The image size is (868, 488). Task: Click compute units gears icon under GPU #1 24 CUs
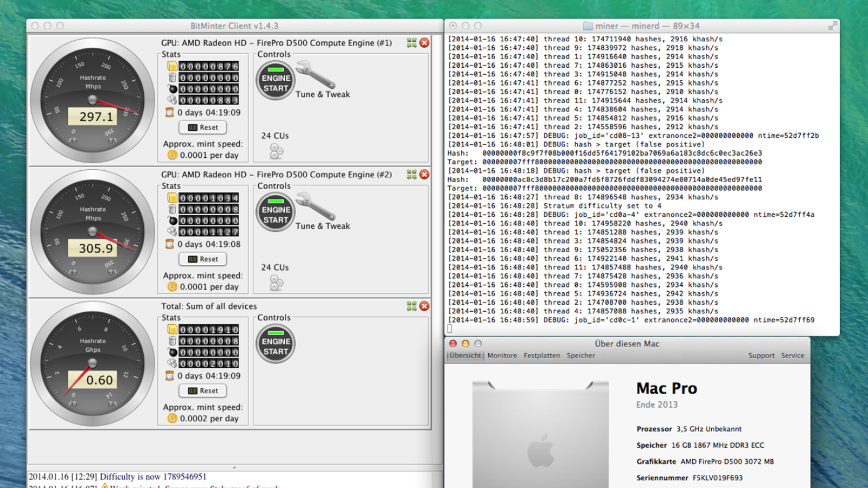tap(277, 151)
